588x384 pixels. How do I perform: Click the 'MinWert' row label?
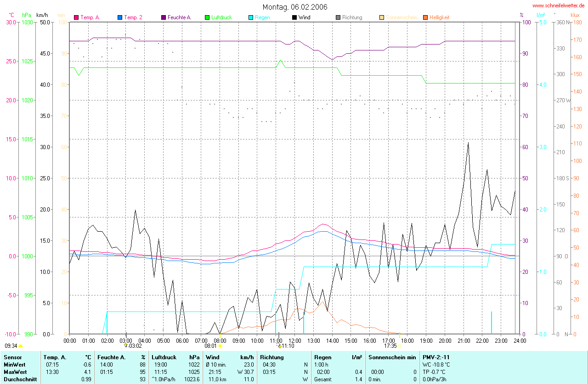[14, 365]
